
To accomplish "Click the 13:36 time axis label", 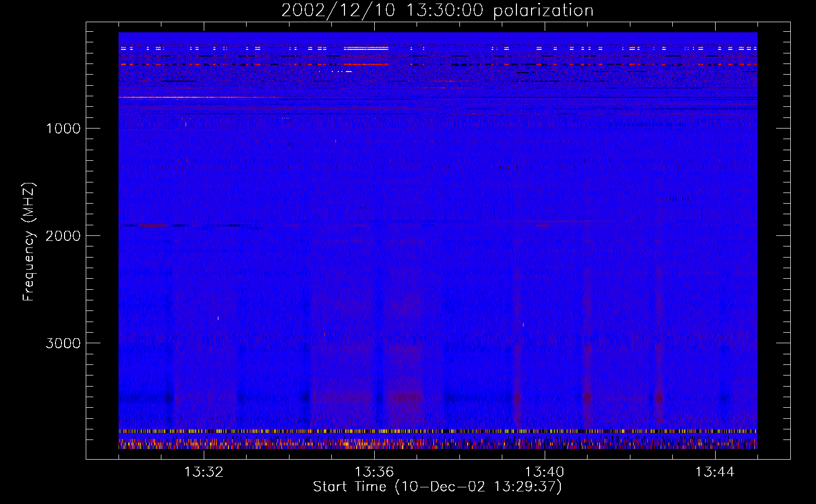I will pyautogui.click(x=374, y=472).
